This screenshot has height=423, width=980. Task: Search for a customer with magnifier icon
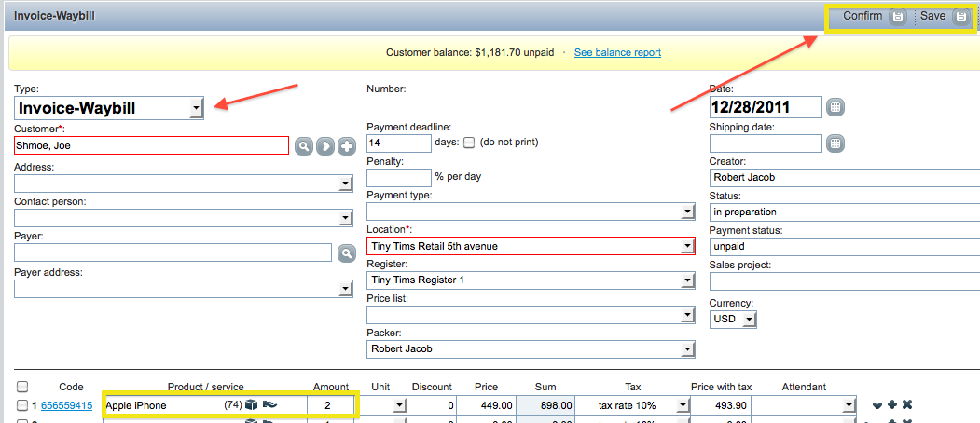(x=303, y=146)
